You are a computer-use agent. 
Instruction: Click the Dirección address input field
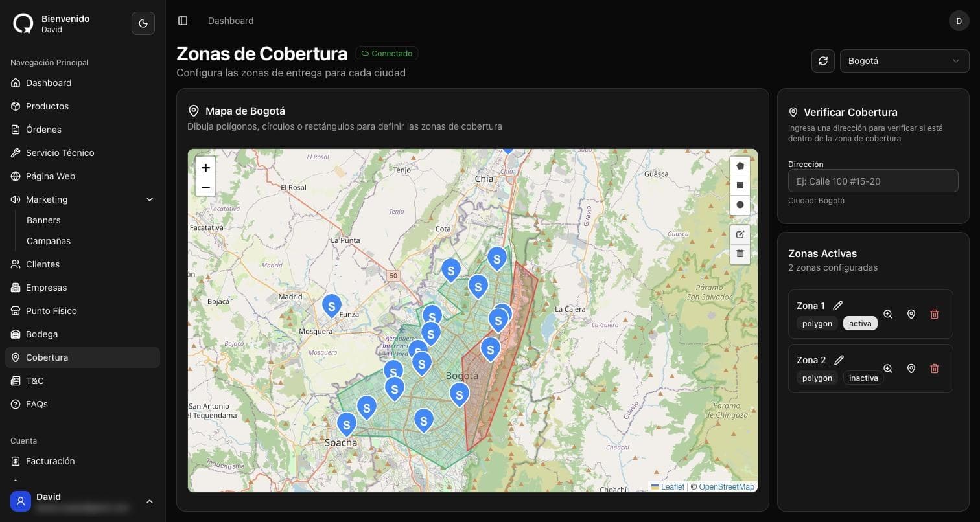pos(873,181)
